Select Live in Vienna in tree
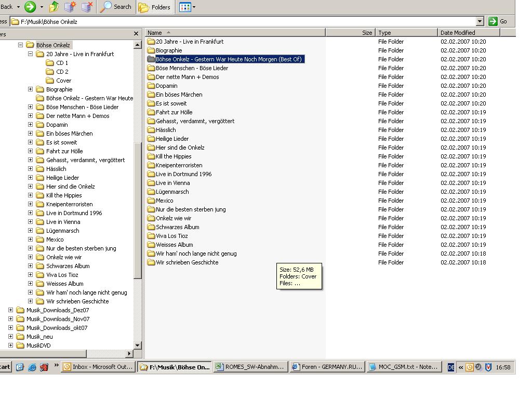Viewport: 532px width, 399px height. pyautogui.click(x=63, y=222)
